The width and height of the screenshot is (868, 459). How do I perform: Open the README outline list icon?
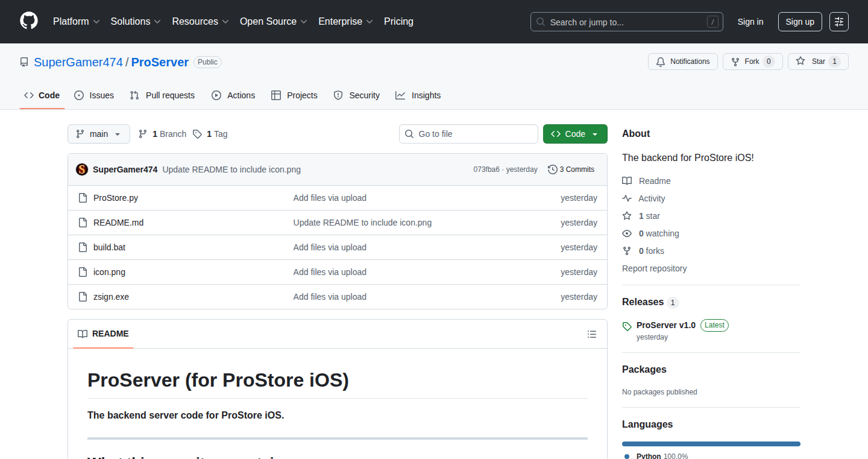click(592, 334)
